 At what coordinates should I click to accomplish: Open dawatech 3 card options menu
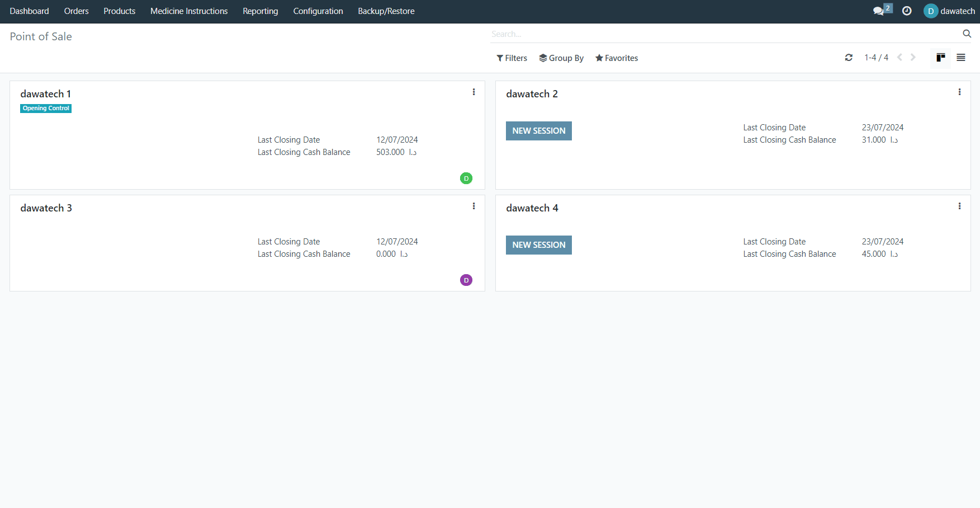(x=474, y=206)
